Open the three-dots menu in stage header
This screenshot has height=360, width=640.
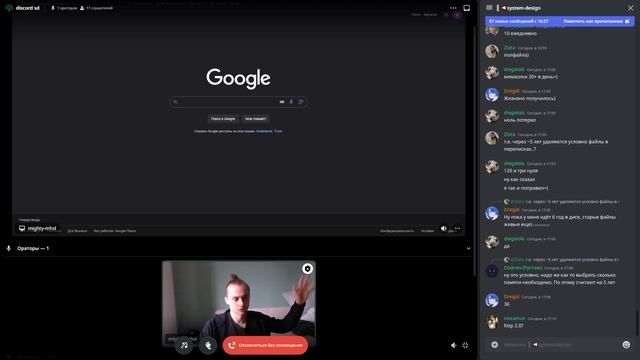pyautogui.click(x=453, y=8)
